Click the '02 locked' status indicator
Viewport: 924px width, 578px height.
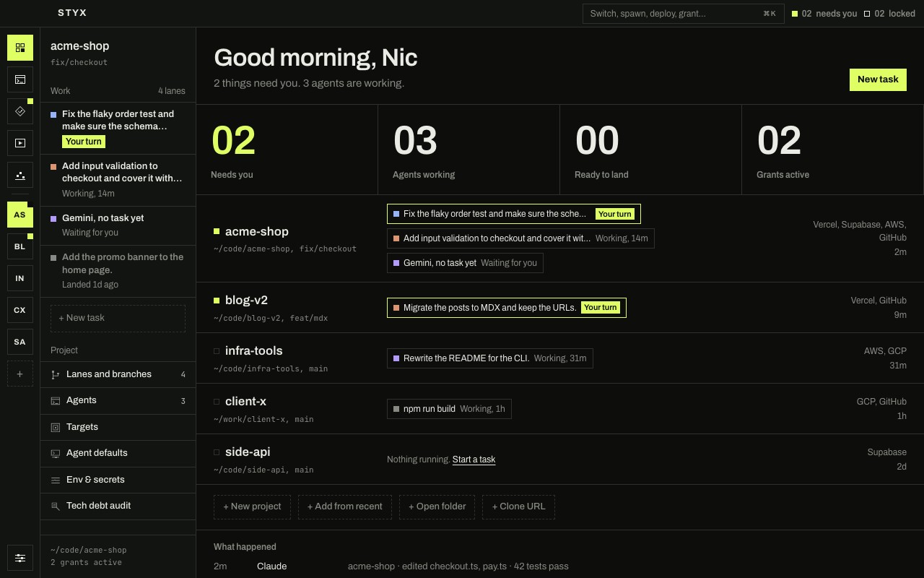[x=889, y=14]
